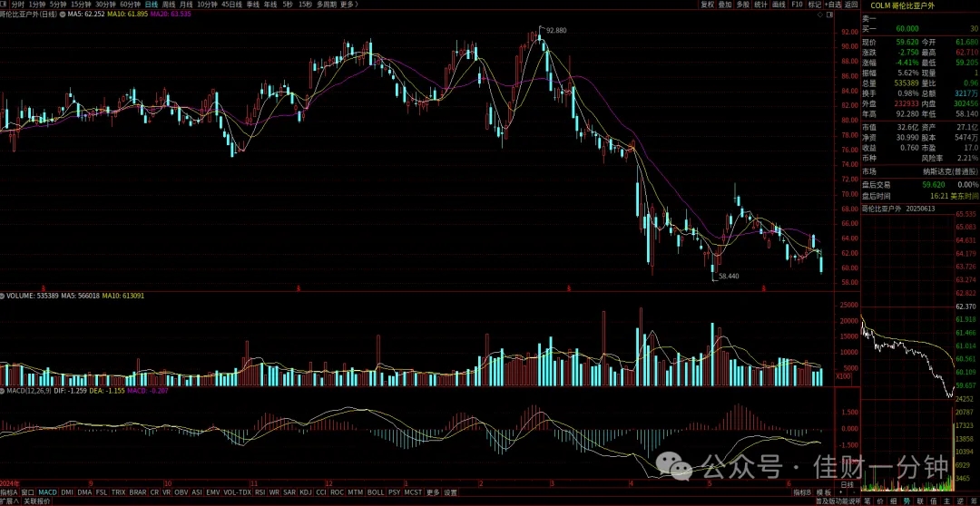Switch to 月线 monthly chart
Image resolution: width=980 pixels, height=506 pixels.
186,4
